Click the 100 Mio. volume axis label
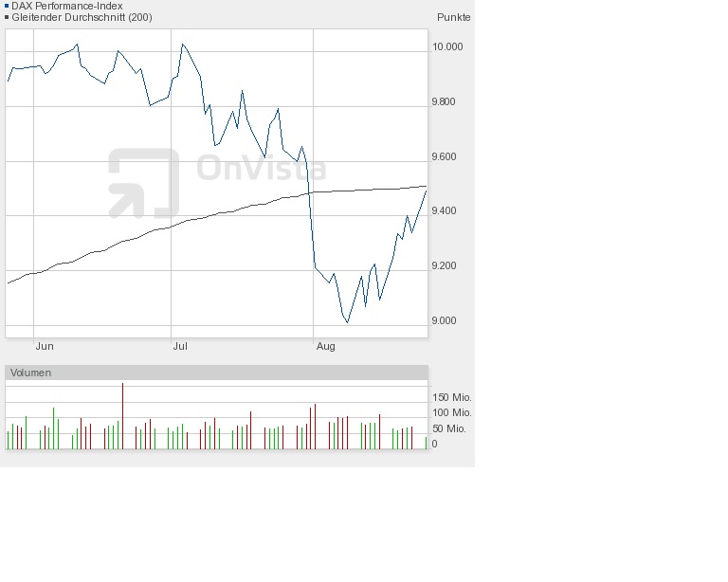The image size is (728, 582). coord(451,412)
